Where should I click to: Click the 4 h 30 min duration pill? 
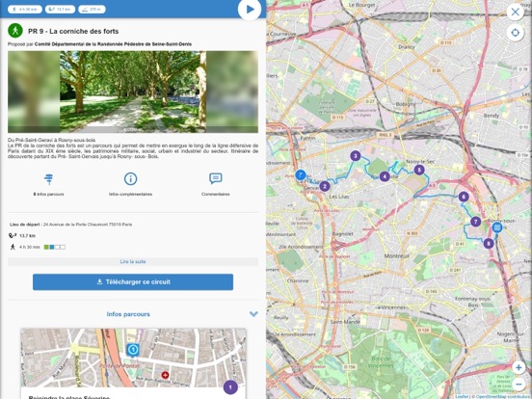point(25,10)
